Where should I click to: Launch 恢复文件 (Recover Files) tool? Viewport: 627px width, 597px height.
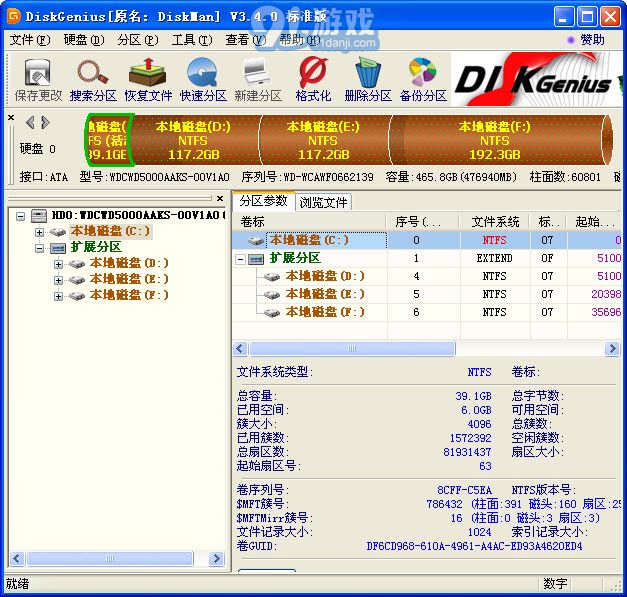[x=148, y=80]
